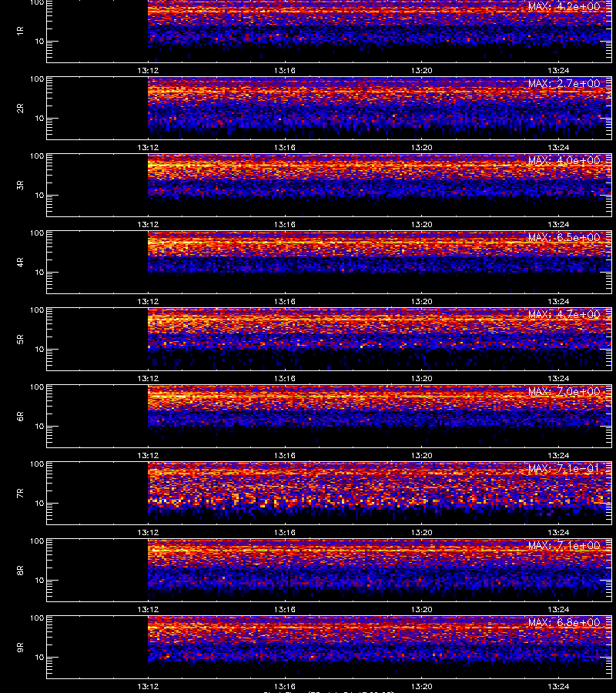Click the 13:12 tick label under panel 7R
The width and height of the screenshot is (616, 693).
point(148,533)
